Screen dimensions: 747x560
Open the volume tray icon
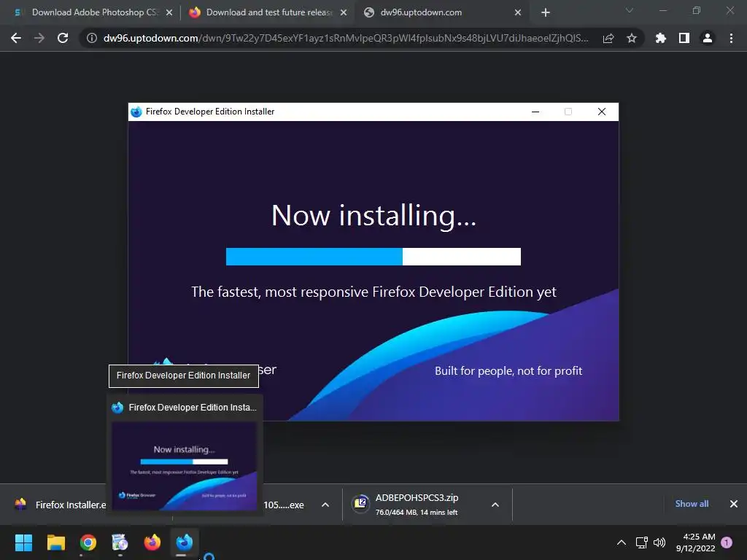[x=659, y=542]
